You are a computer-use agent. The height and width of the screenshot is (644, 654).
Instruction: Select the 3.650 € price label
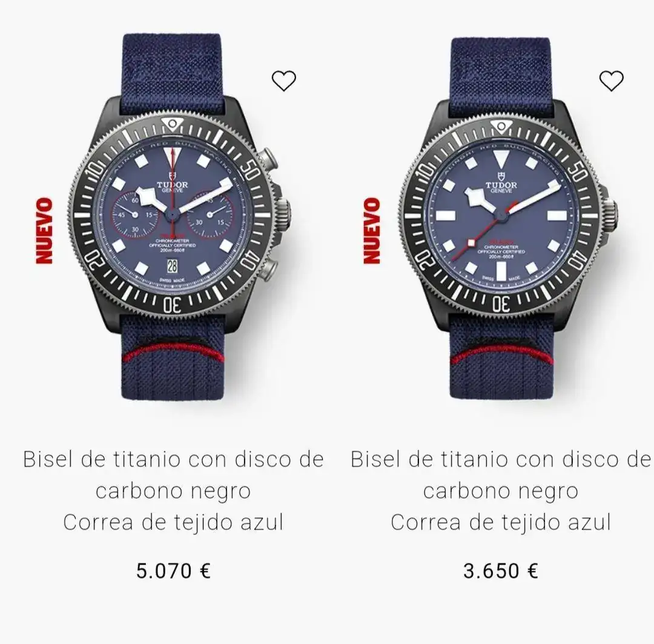click(x=501, y=571)
